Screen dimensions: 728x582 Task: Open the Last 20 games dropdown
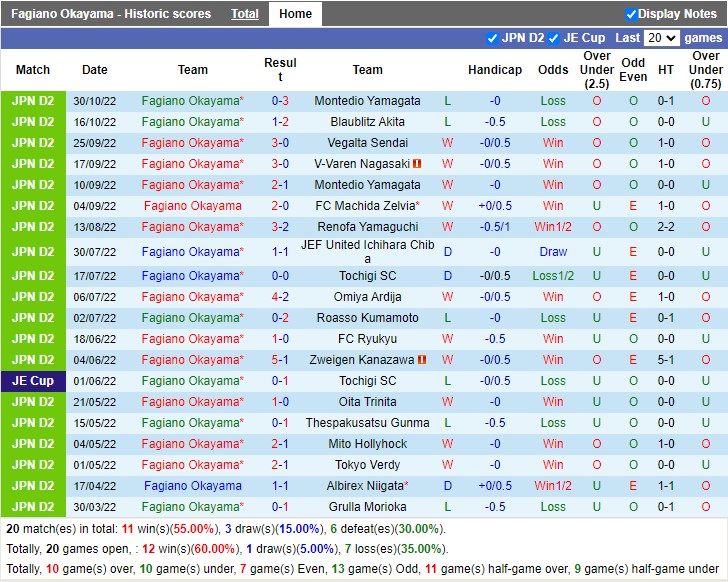(x=662, y=38)
